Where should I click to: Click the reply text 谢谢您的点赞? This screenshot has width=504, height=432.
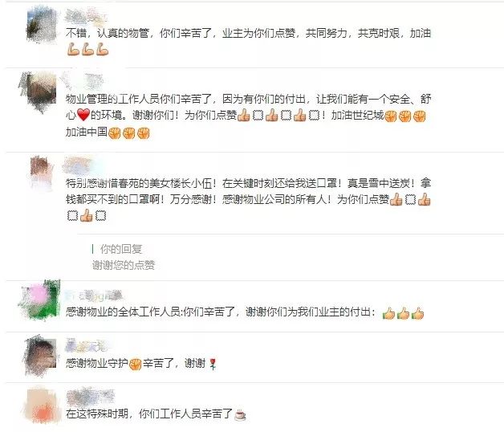click(x=124, y=265)
